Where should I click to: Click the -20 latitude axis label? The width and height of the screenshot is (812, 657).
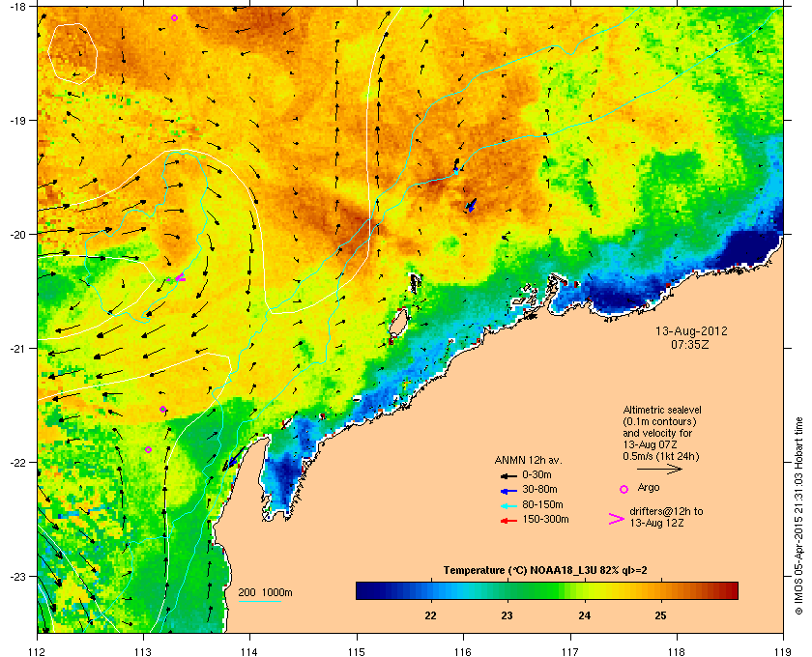pos(16,234)
